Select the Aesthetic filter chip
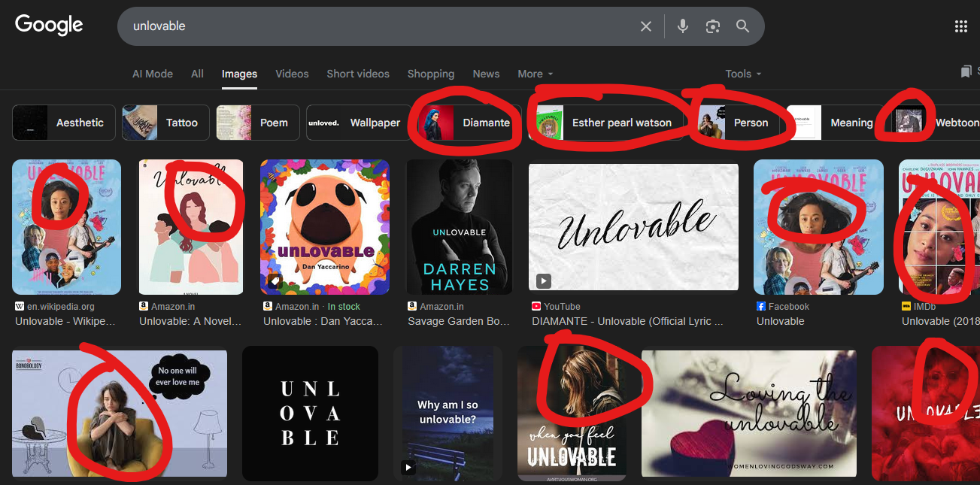The width and height of the screenshot is (980, 485). 64,123
